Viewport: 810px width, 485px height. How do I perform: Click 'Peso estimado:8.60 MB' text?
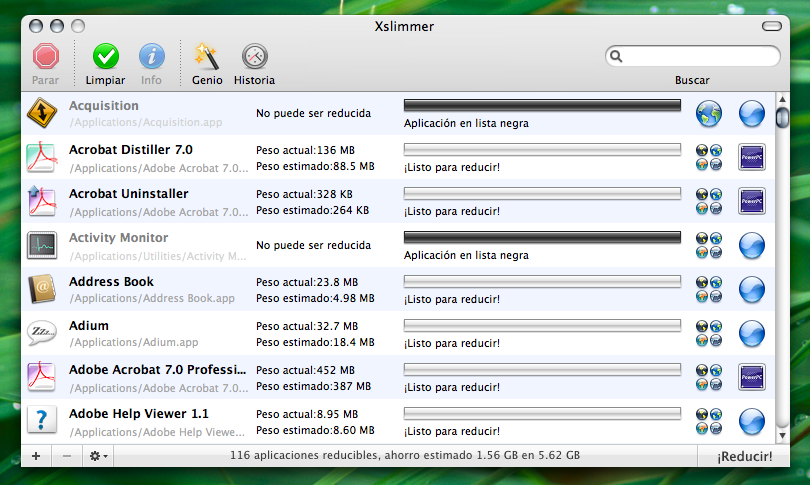315,430
